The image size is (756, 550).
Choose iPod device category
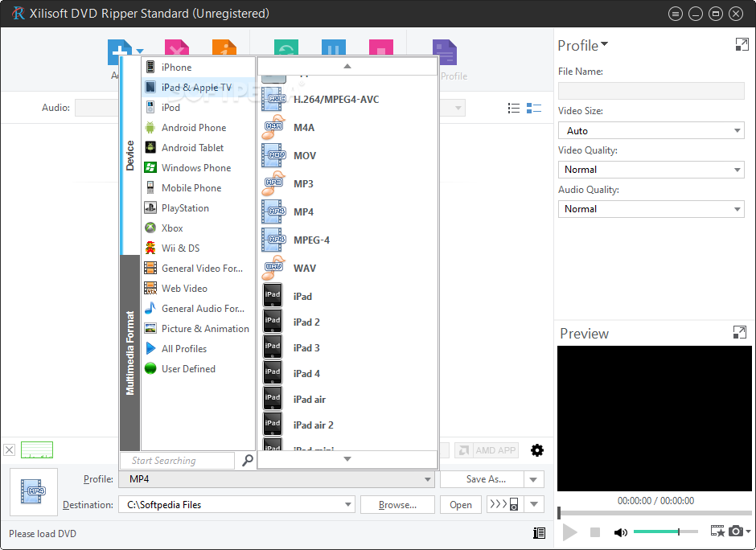pyautogui.click(x=198, y=108)
